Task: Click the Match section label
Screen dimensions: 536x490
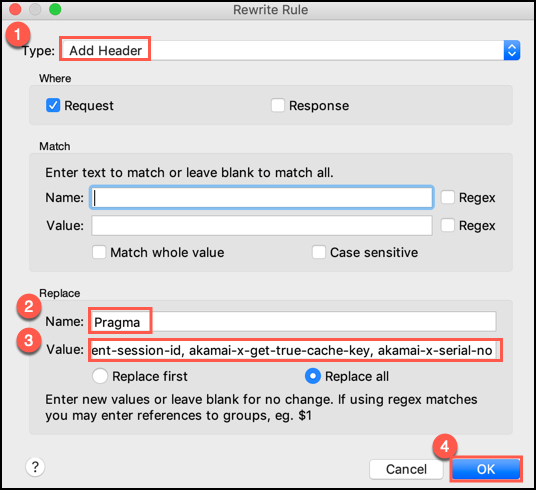Action: [x=55, y=146]
